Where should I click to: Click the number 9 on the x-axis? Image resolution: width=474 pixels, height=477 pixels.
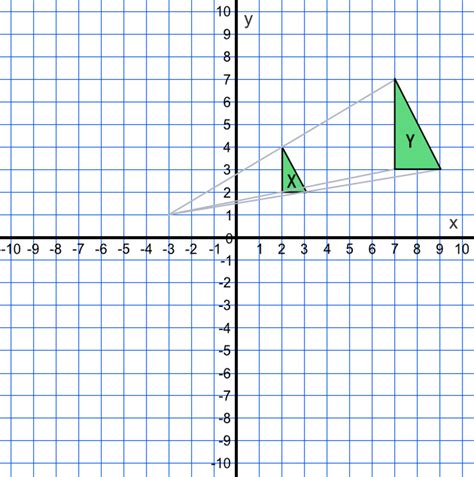coord(440,249)
